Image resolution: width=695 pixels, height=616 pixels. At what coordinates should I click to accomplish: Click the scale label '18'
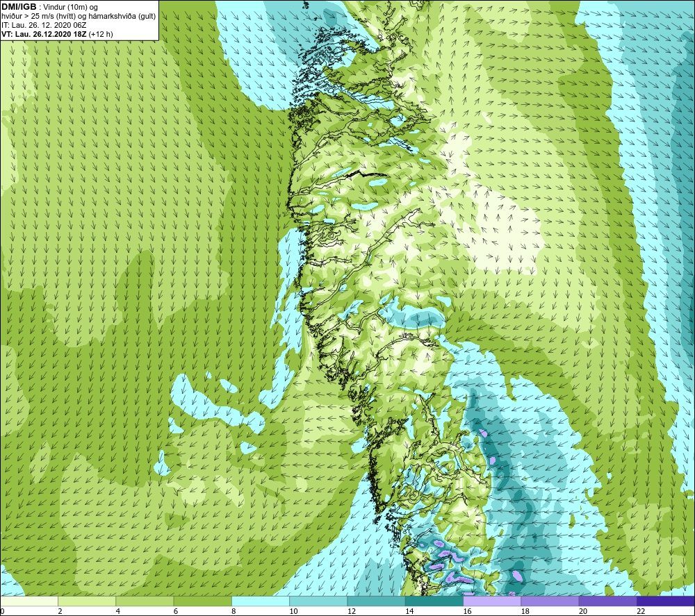[525, 612]
